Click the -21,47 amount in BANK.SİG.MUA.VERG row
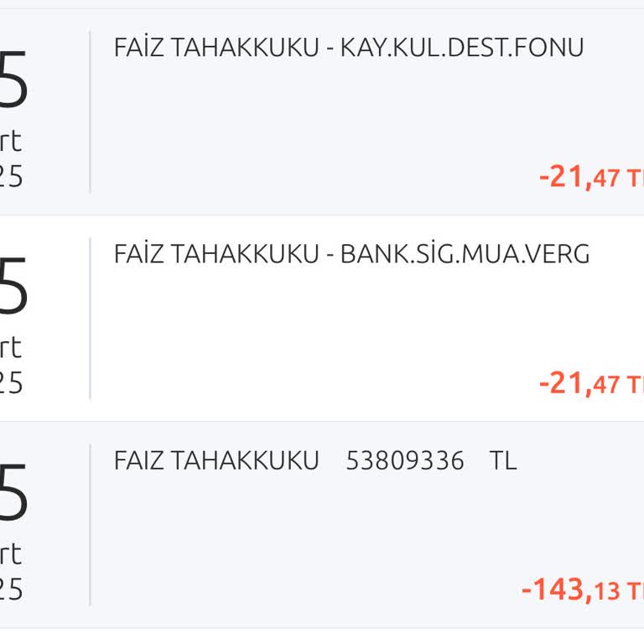Screen dimensions: 644x644 tap(590, 383)
